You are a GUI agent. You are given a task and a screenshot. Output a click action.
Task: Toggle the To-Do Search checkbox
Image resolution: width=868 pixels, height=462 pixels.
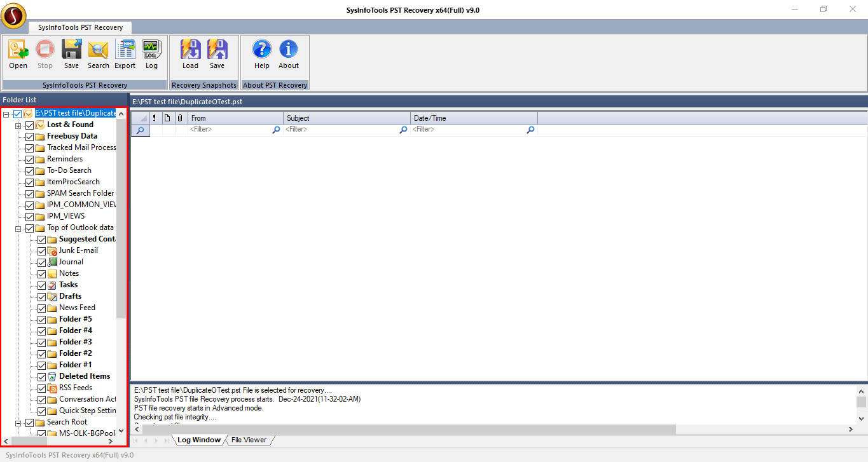[x=29, y=170]
